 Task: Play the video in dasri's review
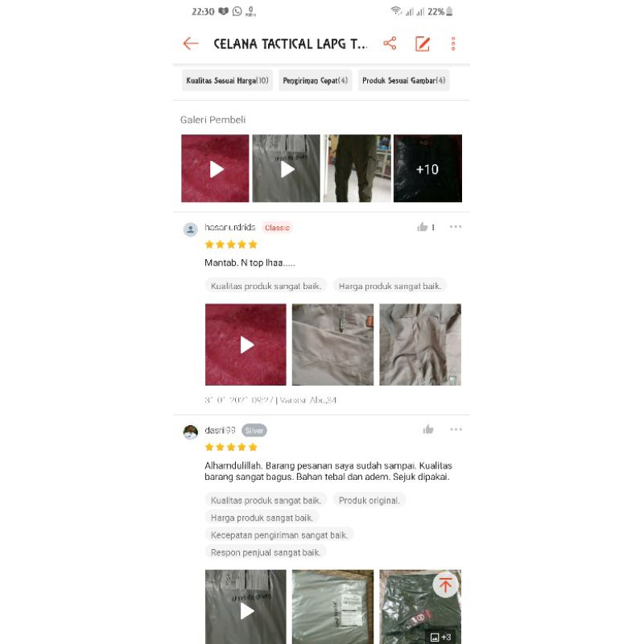click(246, 607)
